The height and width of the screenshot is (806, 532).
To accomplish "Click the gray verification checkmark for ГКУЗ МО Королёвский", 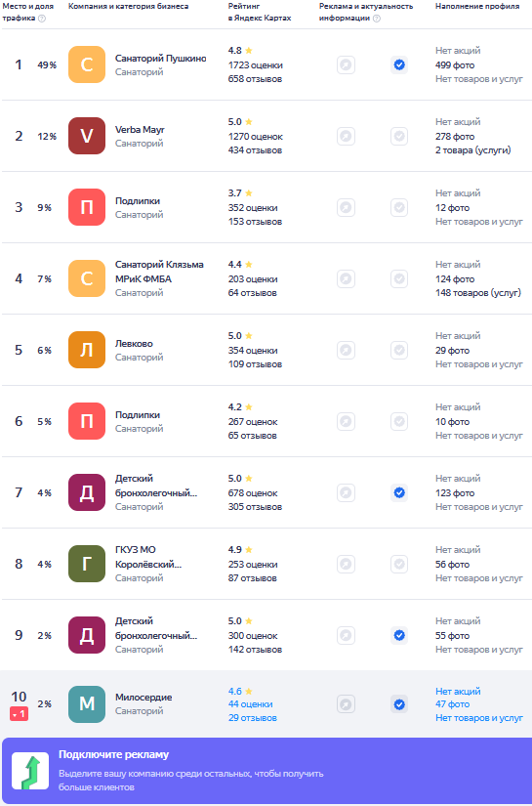I will pos(399,565).
